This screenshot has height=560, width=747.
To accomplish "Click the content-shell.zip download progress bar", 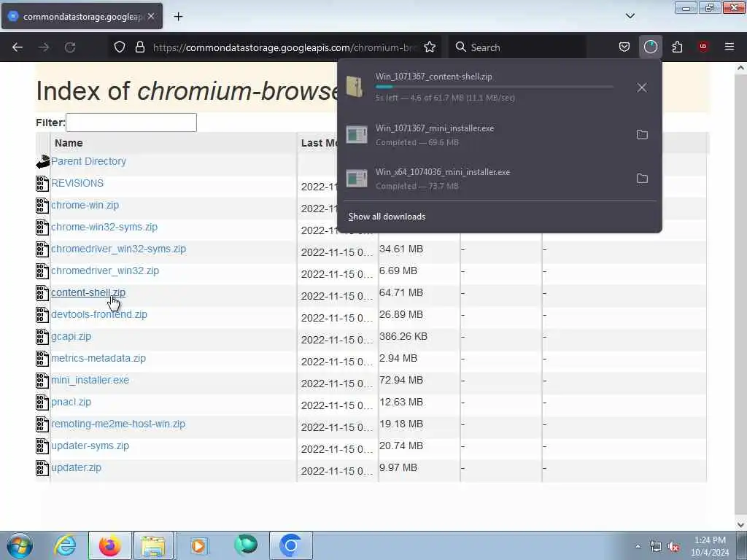I will point(494,87).
